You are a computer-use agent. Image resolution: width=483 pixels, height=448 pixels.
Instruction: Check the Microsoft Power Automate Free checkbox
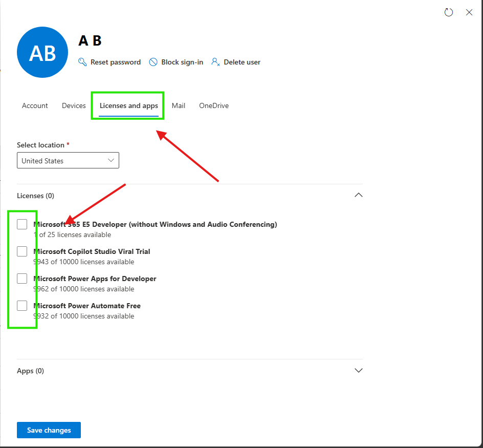point(22,306)
